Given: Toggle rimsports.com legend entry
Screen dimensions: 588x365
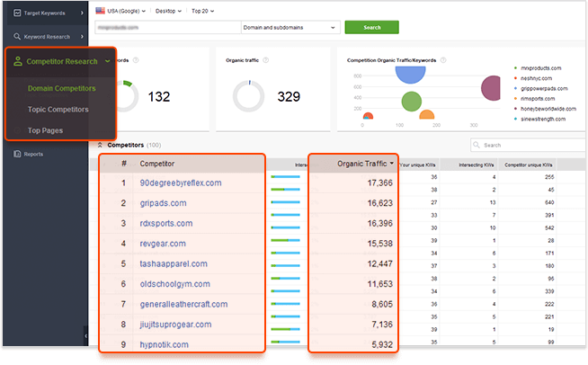Looking at the screenshot, I should [538, 99].
